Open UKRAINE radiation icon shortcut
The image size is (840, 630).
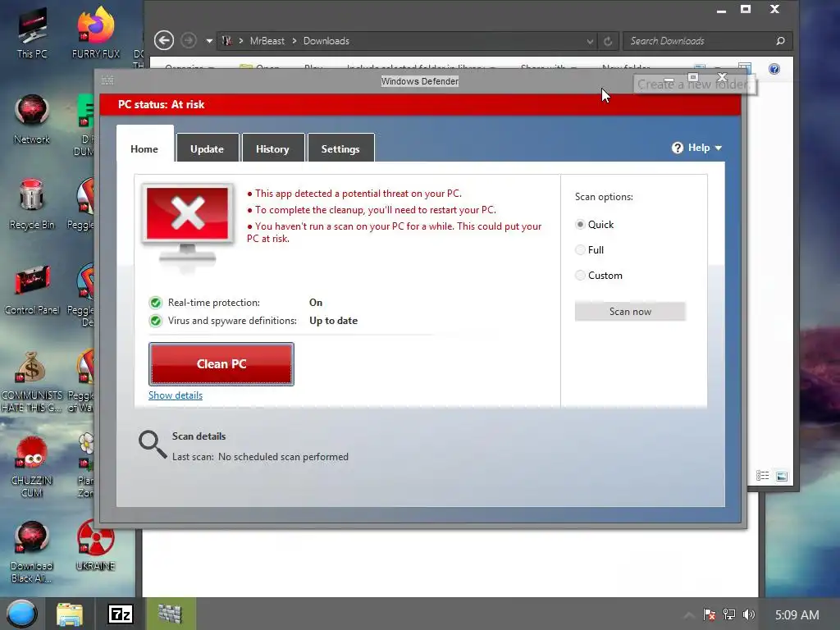coord(95,546)
